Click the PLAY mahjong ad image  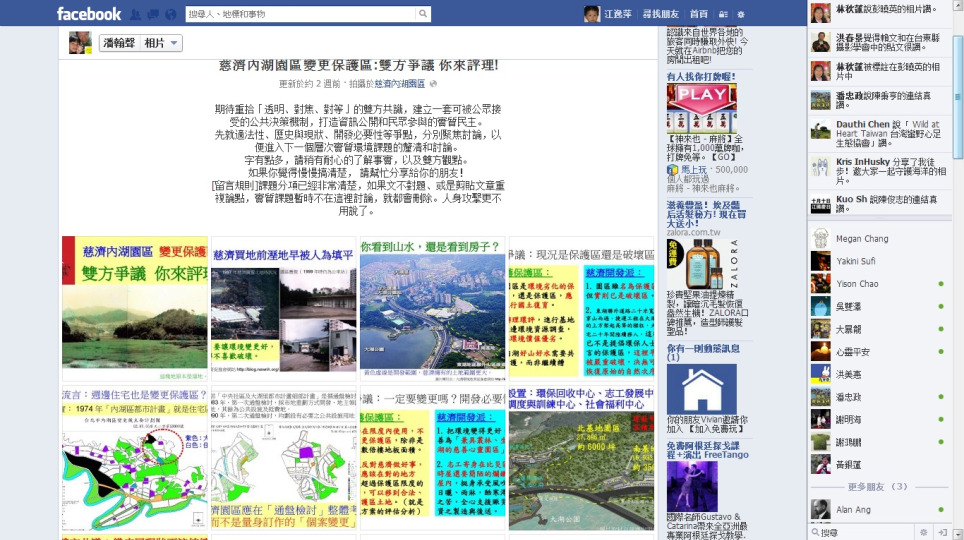[701, 108]
